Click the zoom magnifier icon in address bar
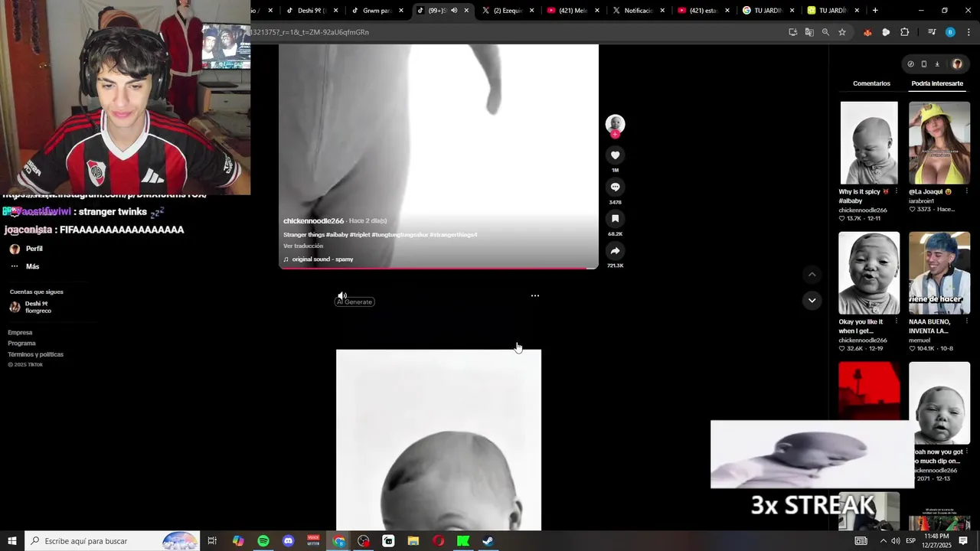This screenshot has width=980, height=551. tap(825, 32)
